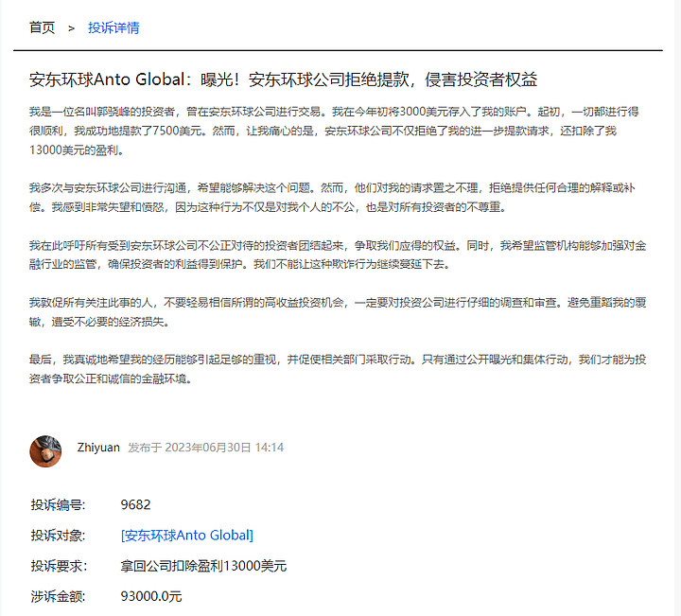Select the paragraph starting 最后,我真诚地希望
The image size is (681, 616).
pos(338,369)
